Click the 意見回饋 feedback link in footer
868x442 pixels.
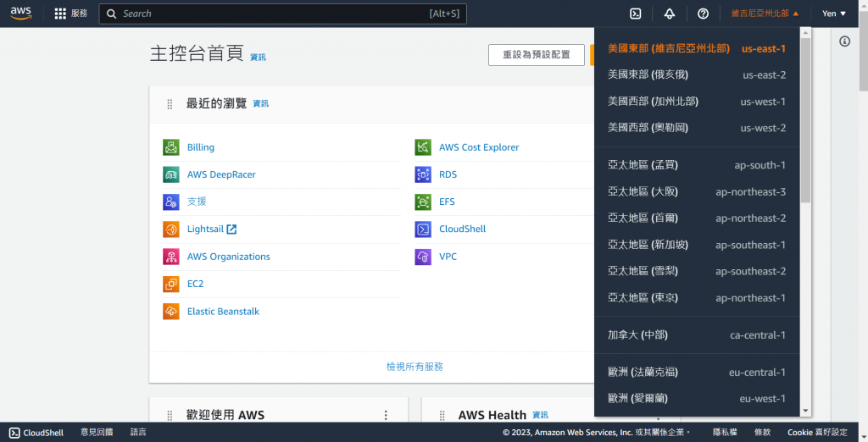(97, 433)
